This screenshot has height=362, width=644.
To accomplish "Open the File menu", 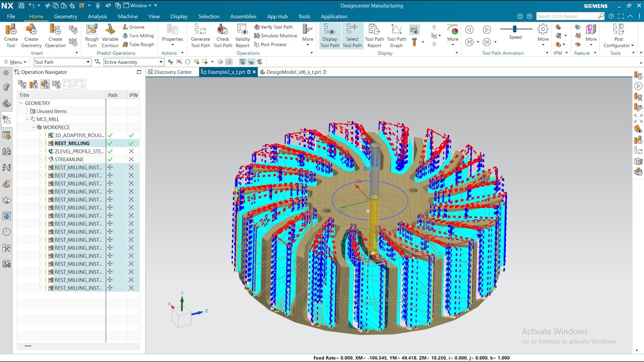I will [11, 17].
